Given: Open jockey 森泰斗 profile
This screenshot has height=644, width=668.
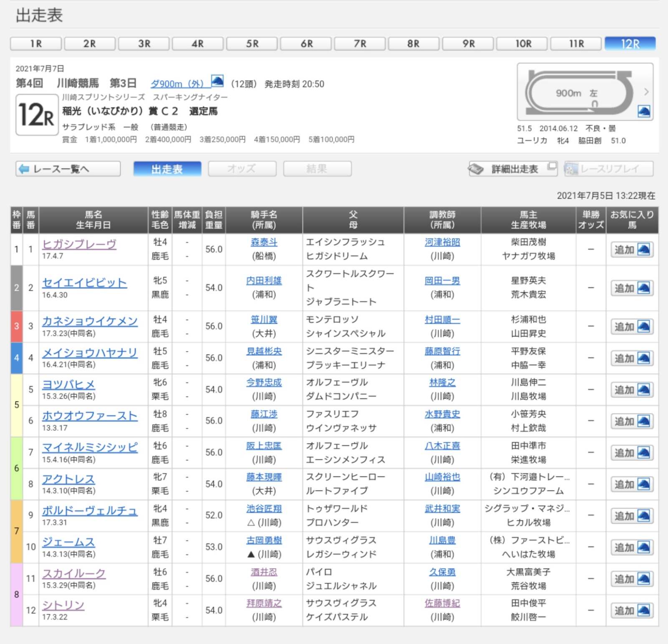Looking at the screenshot, I should click(x=264, y=242).
